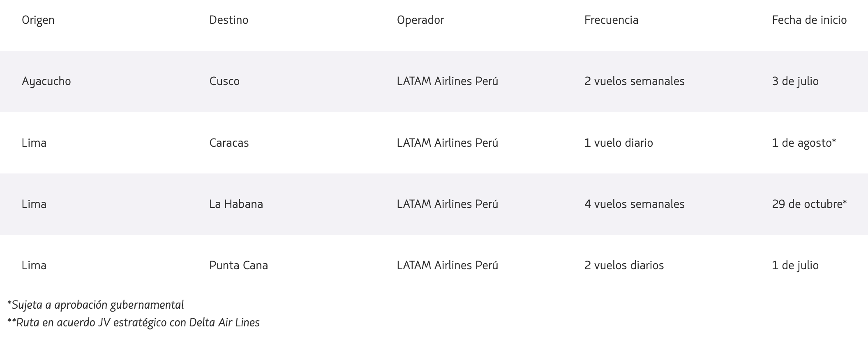Screen dimensions: 868x342
Task: Click the Caracas destination cell
Action: [x=229, y=143]
